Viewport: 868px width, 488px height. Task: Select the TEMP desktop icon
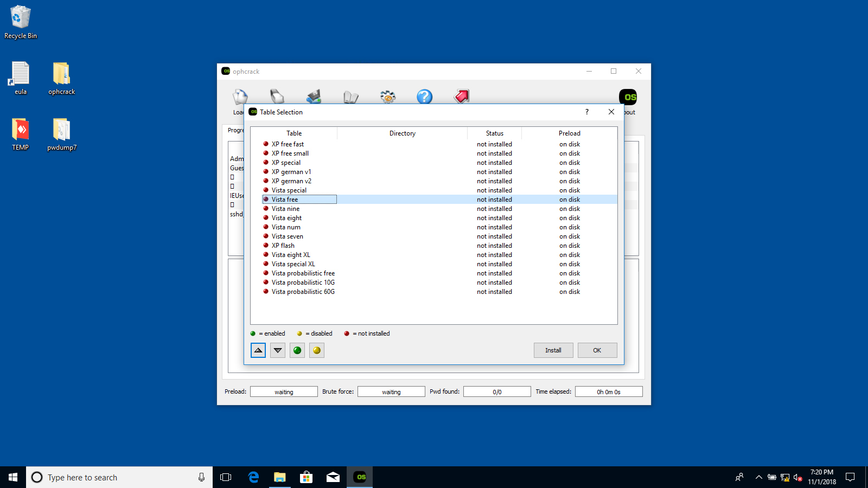coord(21,134)
